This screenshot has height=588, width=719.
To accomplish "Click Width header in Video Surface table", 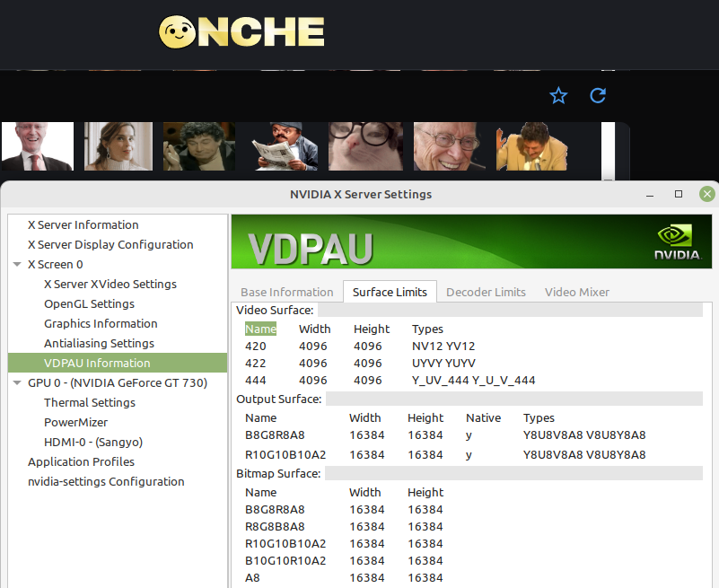I will [x=314, y=329].
